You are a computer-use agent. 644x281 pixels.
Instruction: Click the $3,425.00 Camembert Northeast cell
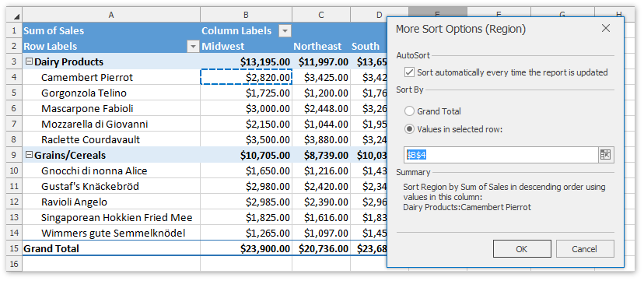coord(321,78)
